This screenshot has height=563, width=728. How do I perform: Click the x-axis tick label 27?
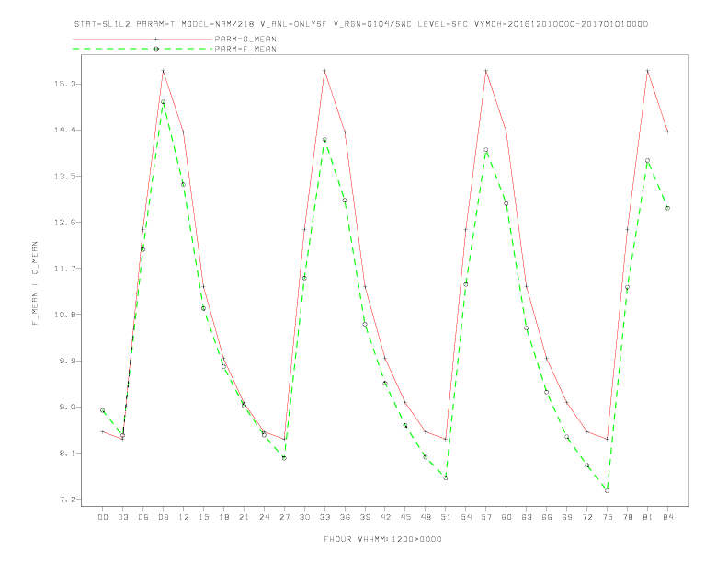284,517
